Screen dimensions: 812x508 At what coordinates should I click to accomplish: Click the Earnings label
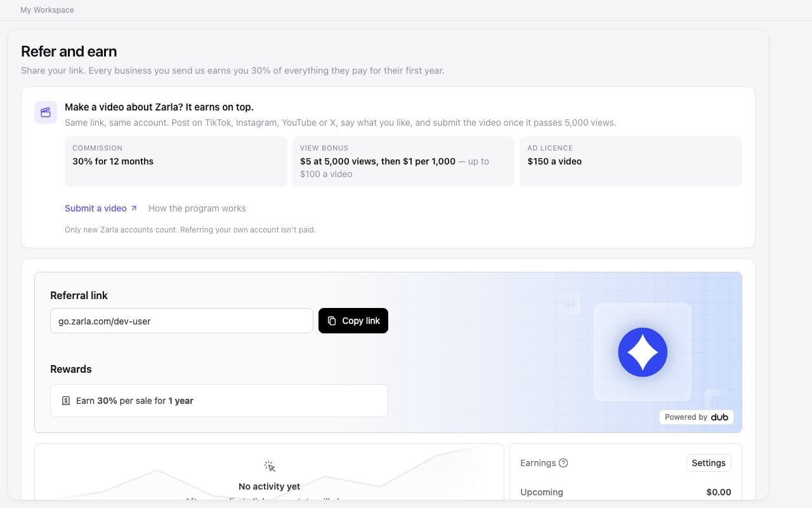538,463
